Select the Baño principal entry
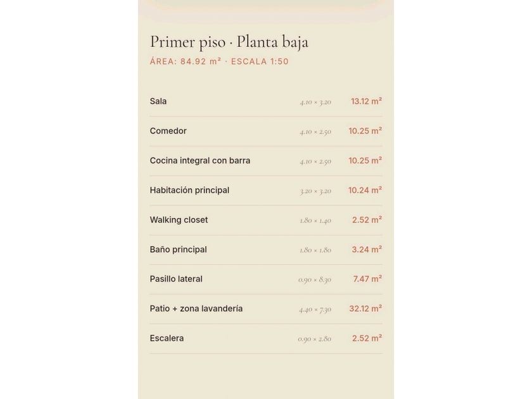 click(266, 250)
